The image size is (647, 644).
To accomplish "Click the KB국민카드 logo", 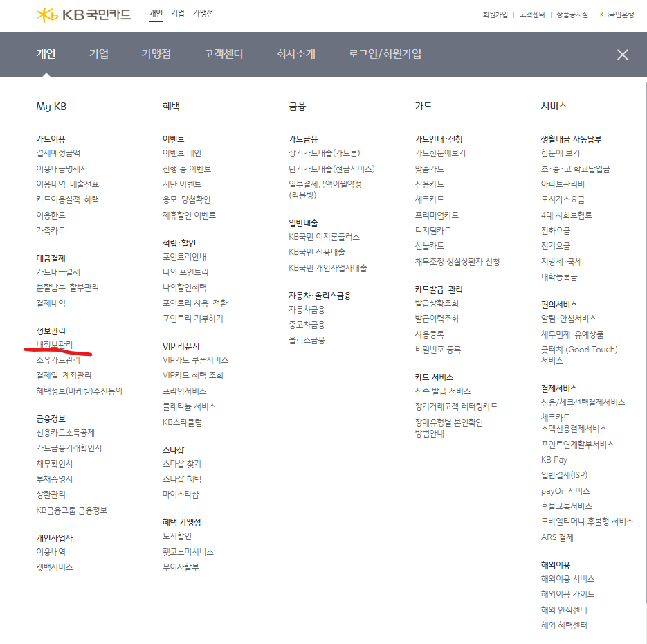I will pos(84,15).
